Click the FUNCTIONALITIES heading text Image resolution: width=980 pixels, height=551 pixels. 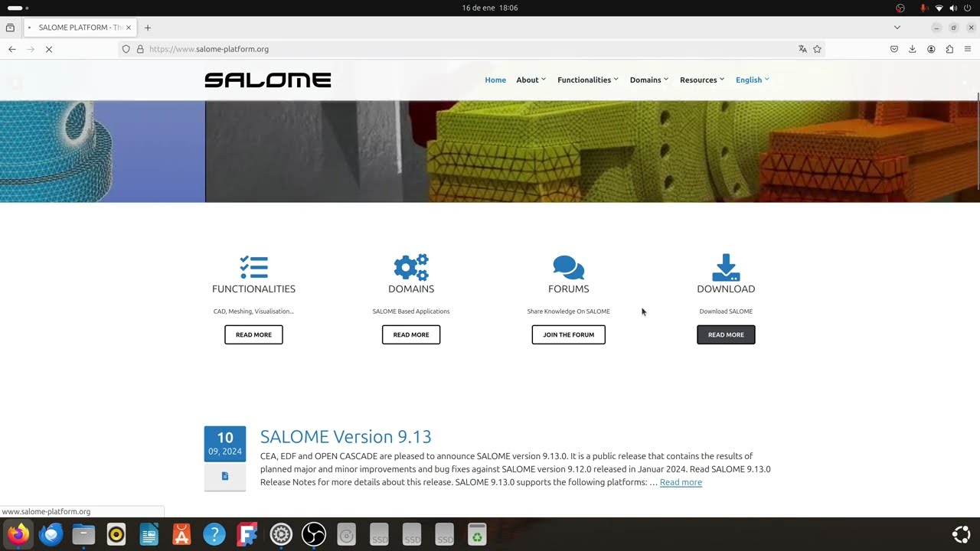[253, 289]
